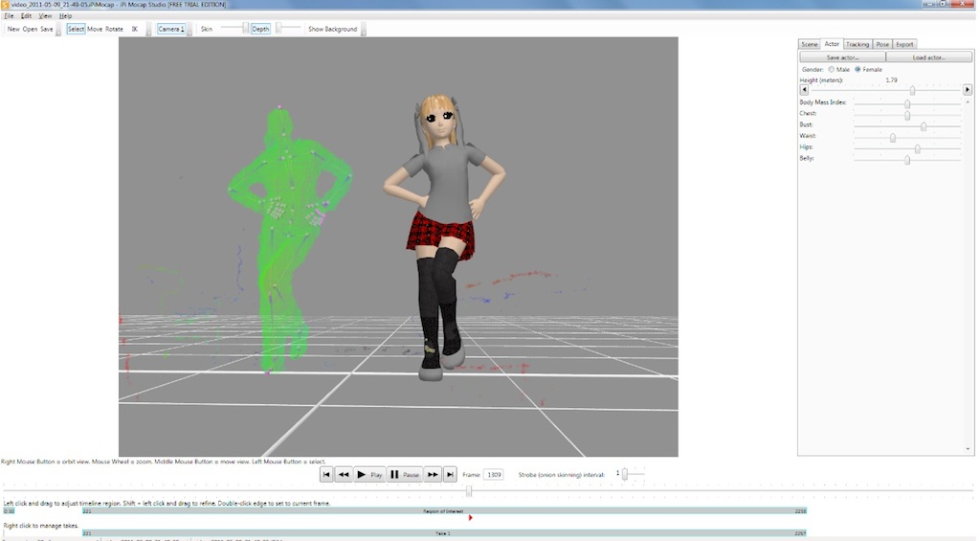This screenshot has height=541, width=980.
Task: Toggle the Depth view button
Action: point(260,29)
